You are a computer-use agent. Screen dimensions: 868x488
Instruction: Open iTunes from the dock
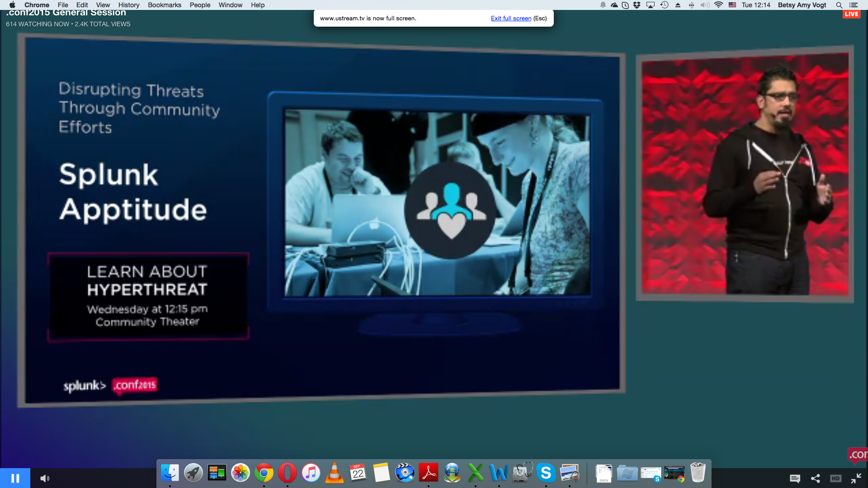[311, 473]
